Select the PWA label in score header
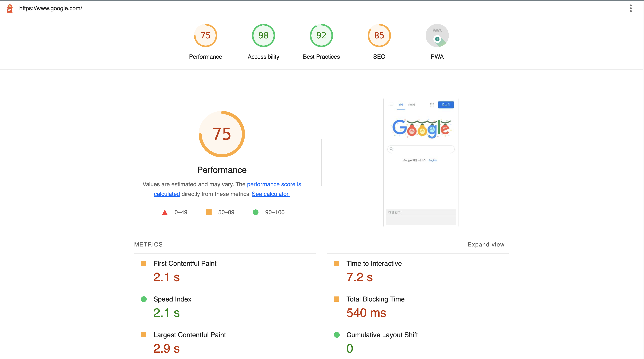Screen dimensions: 644x359 coord(437,57)
